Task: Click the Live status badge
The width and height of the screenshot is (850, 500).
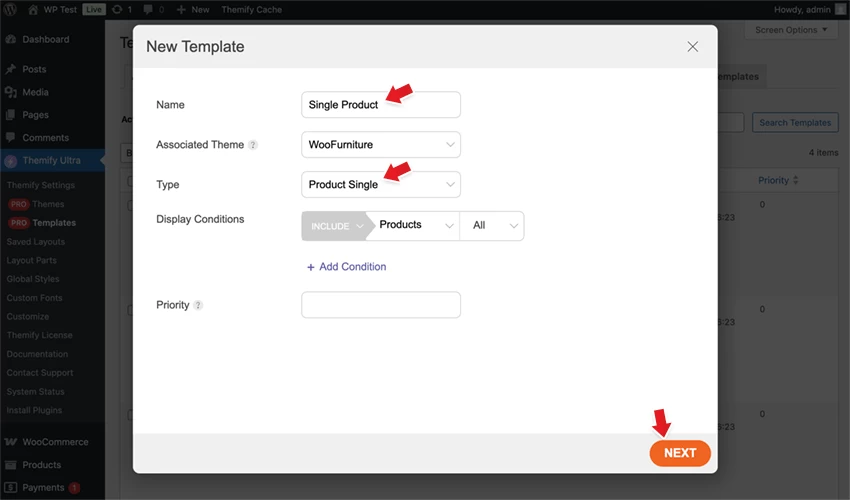Action: coord(94,9)
